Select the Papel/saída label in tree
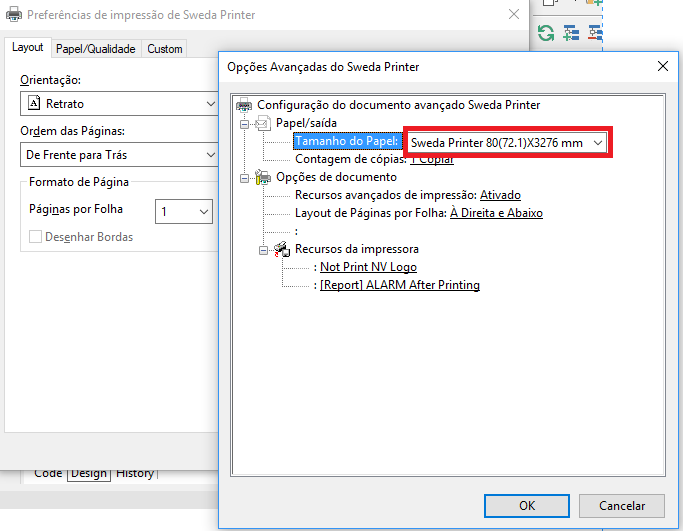683x531 pixels. click(x=306, y=123)
